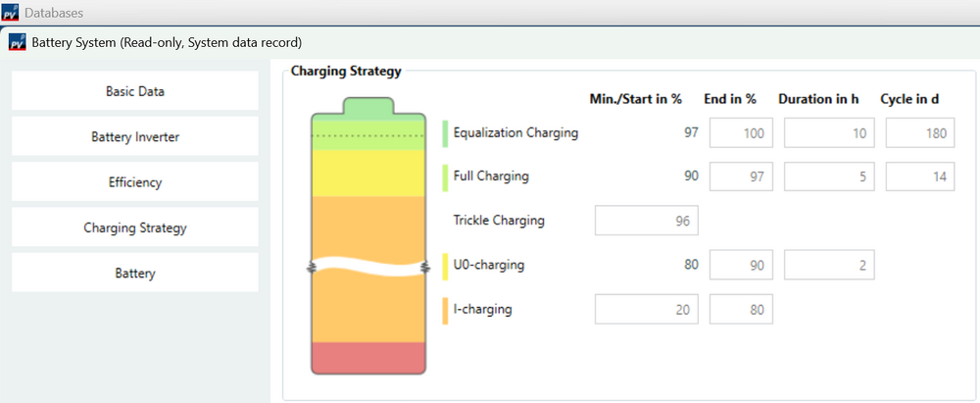Click the I-charging orange color swatch

click(445, 310)
